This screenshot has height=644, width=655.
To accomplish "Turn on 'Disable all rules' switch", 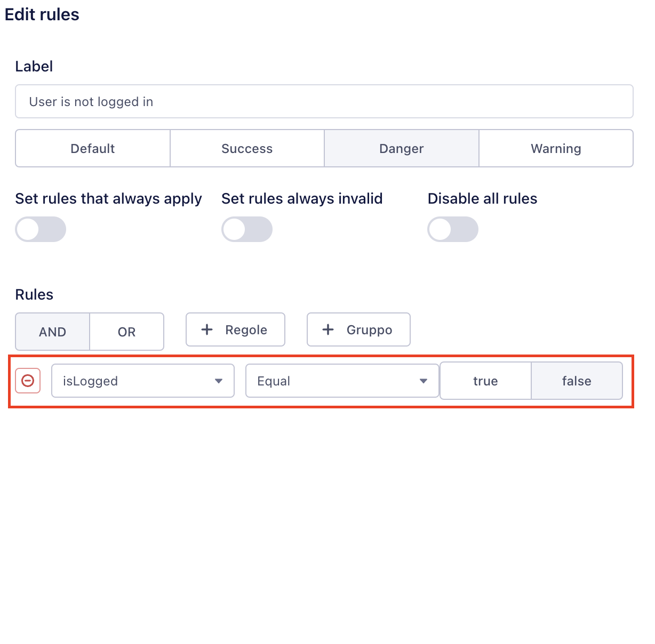I will (x=453, y=229).
